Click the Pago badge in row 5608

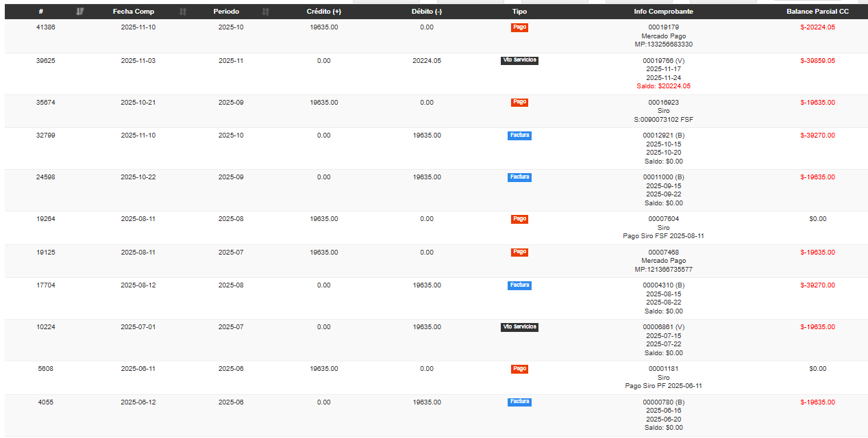519,369
